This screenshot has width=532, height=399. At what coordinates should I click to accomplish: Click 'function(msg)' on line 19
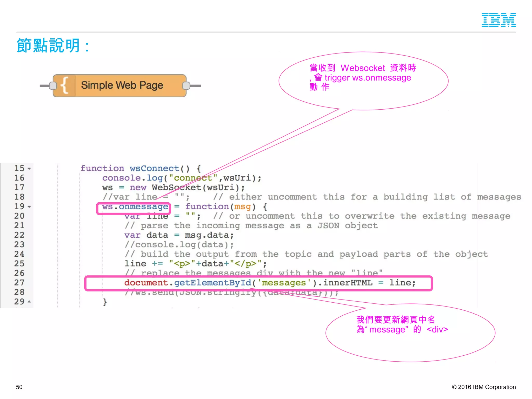[x=221, y=207]
